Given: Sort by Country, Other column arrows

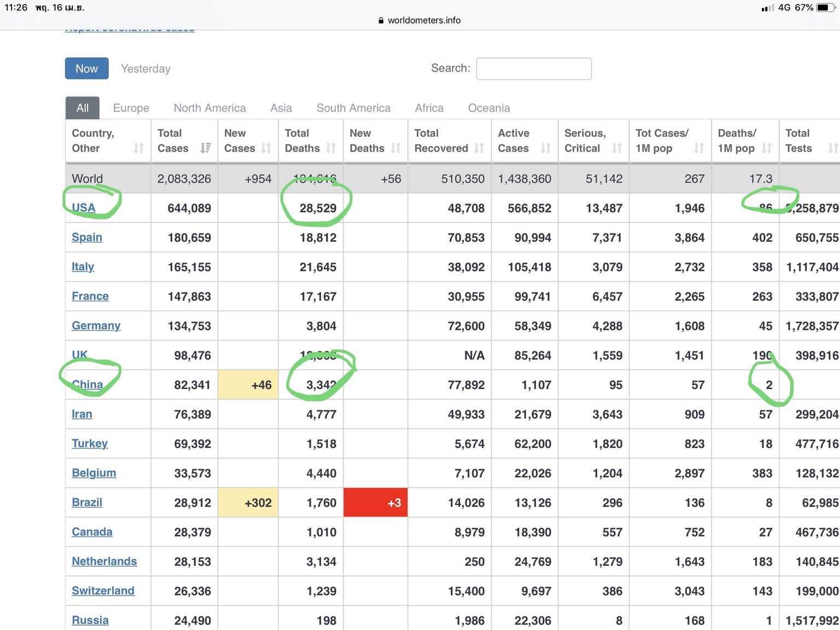Looking at the screenshot, I should 139,148.
